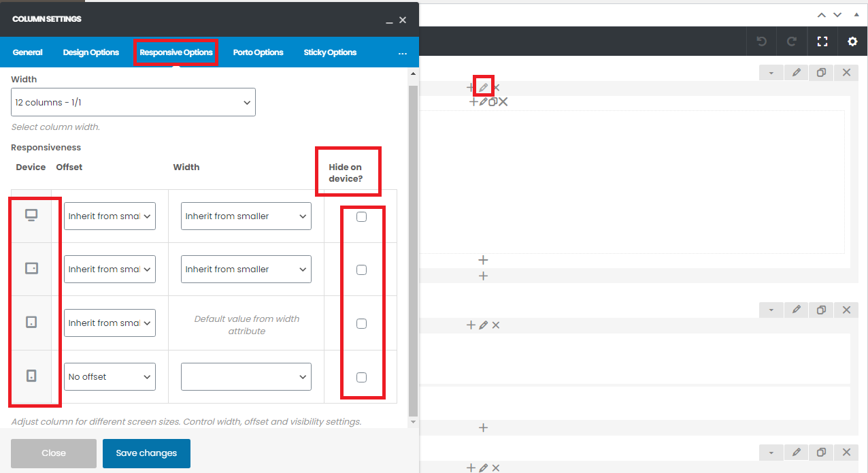Switch to the Design Options tab

pyautogui.click(x=90, y=52)
